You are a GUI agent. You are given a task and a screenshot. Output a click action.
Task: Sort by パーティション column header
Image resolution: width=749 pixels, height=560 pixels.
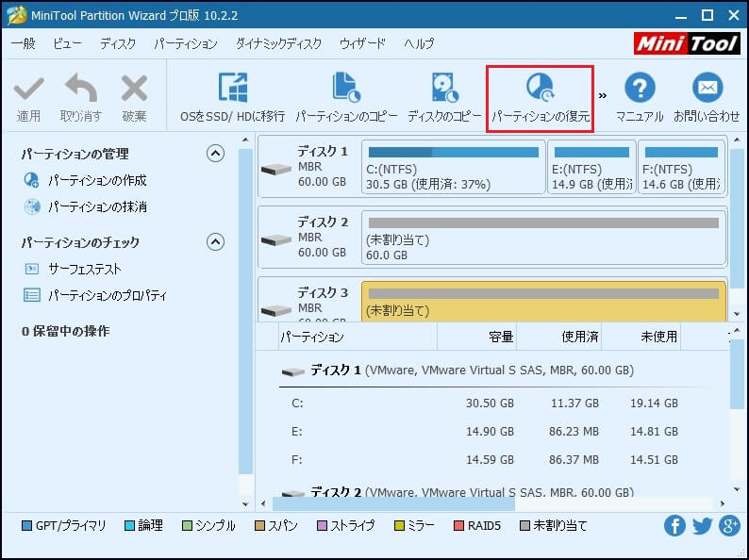(x=358, y=338)
